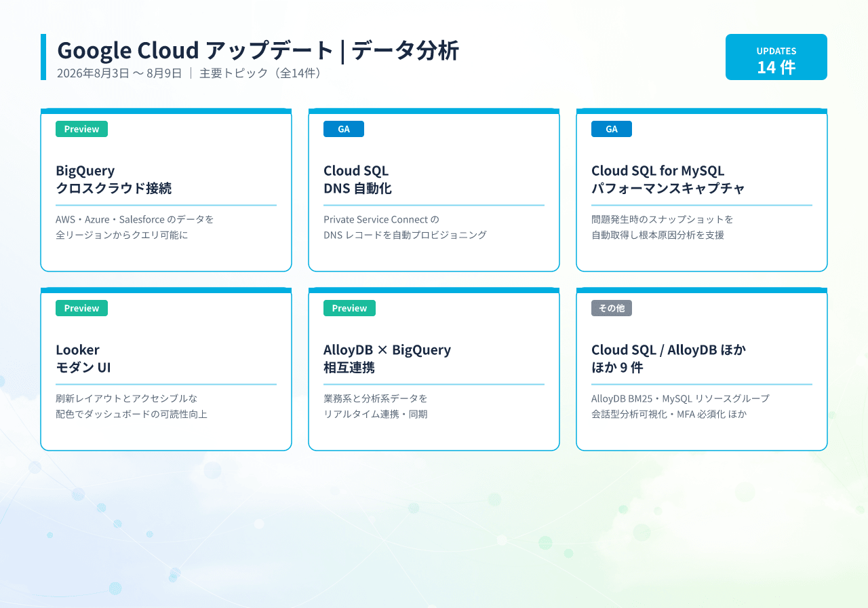Open the Cloud SQL DNS 自動化 heading
Viewport: 868px width, 608px height.
357,179
